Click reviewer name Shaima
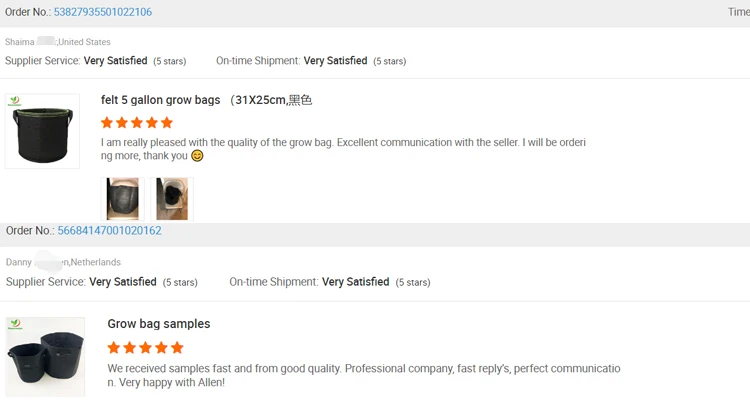This screenshot has width=750, height=400. pyautogui.click(x=20, y=42)
